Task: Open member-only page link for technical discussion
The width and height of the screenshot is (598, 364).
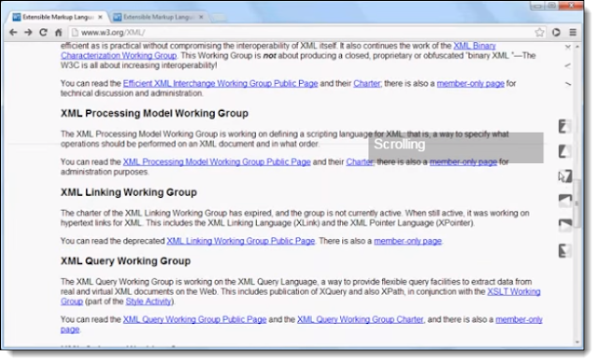Action: tap(470, 83)
